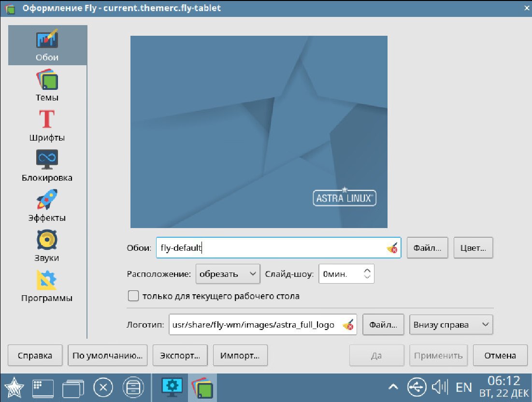Image resolution: width=532 pixels, height=402 pixels.
Task: Click the Цвет... color button
Action: pos(473,248)
